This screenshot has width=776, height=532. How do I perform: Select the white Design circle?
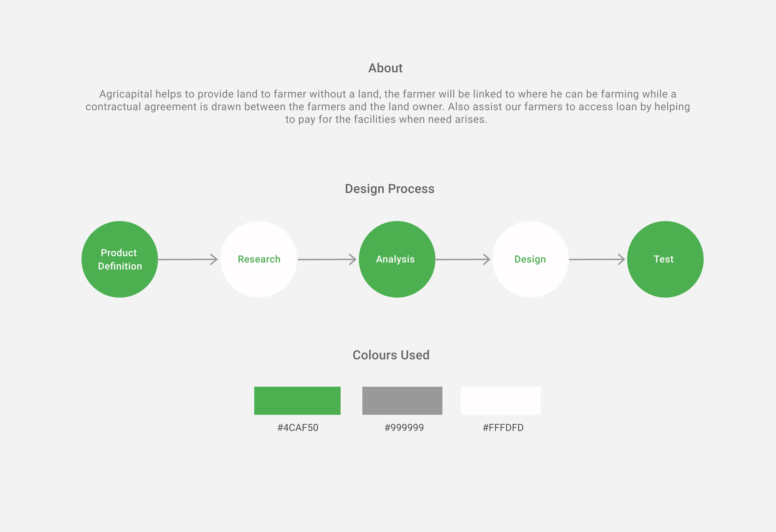(531, 259)
